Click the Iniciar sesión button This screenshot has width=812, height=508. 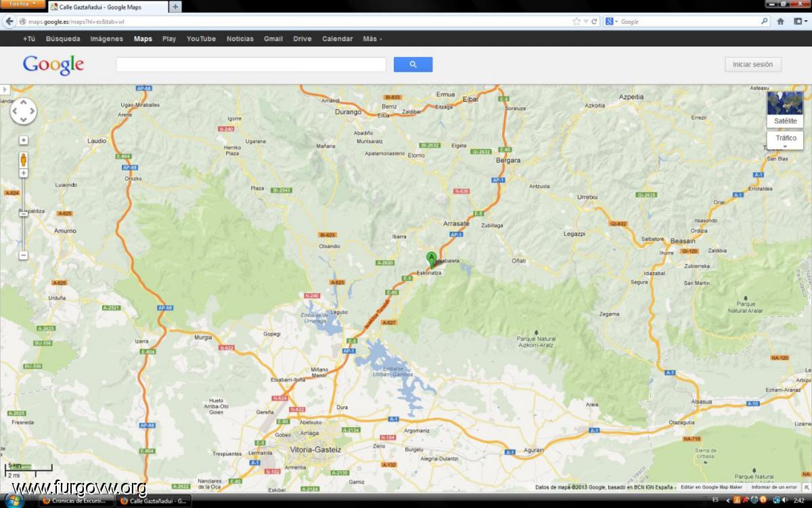[x=753, y=64]
